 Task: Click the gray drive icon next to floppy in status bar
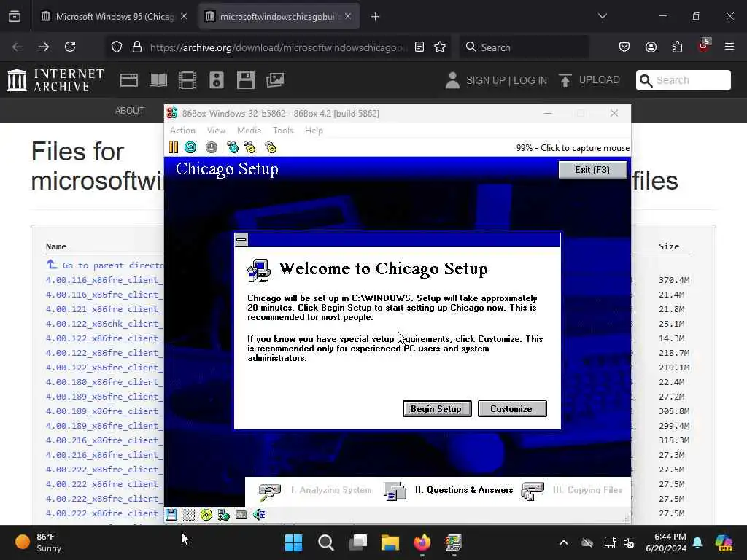point(189,515)
